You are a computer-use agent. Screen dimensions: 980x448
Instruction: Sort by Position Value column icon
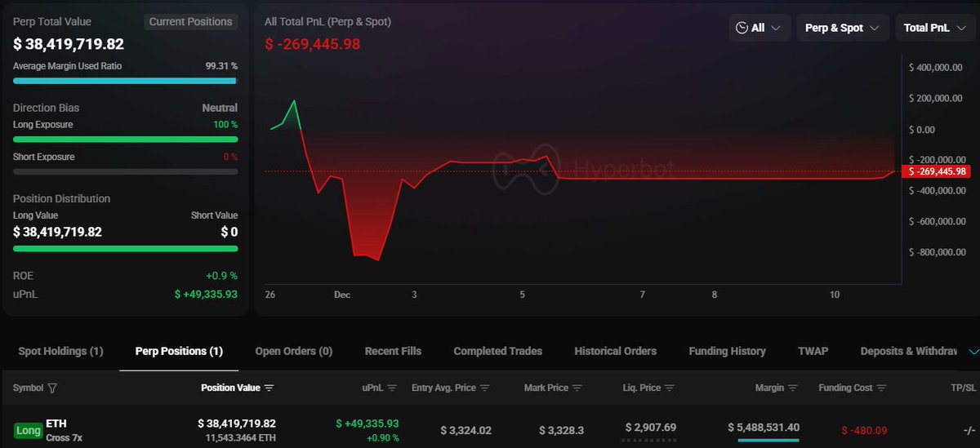(x=269, y=388)
